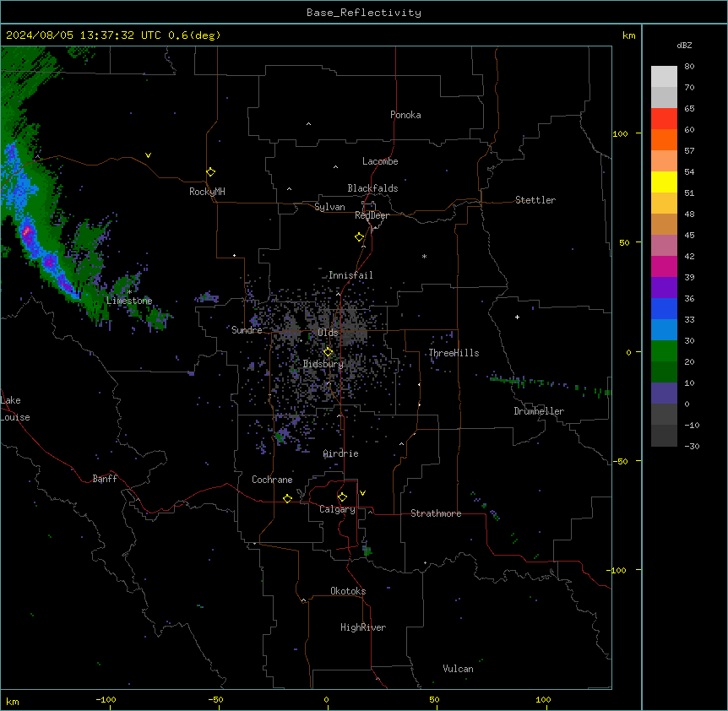Click the Sylvan town label
The height and width of the screenshot is (711, 728).
pos(329,207)
